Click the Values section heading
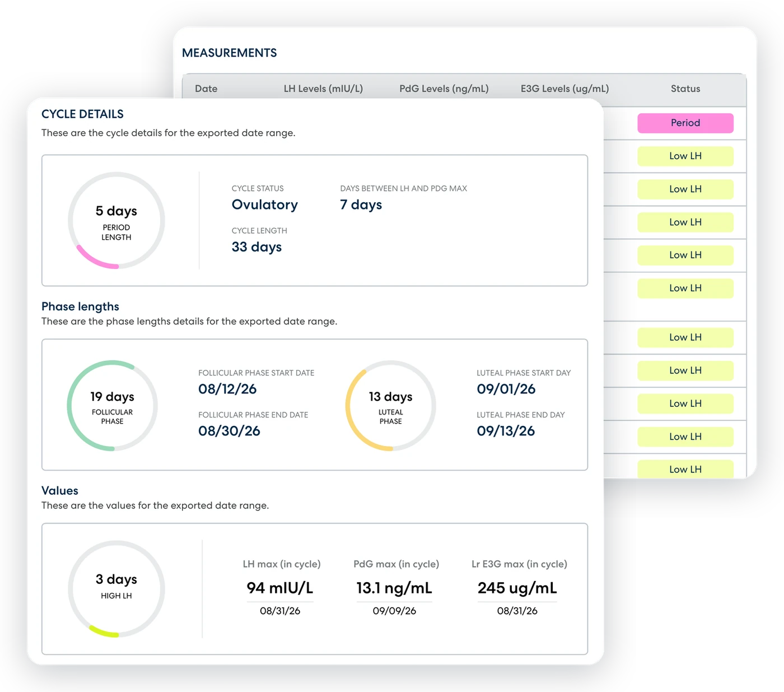Screen dimensions: 784x692 [60, 491]
